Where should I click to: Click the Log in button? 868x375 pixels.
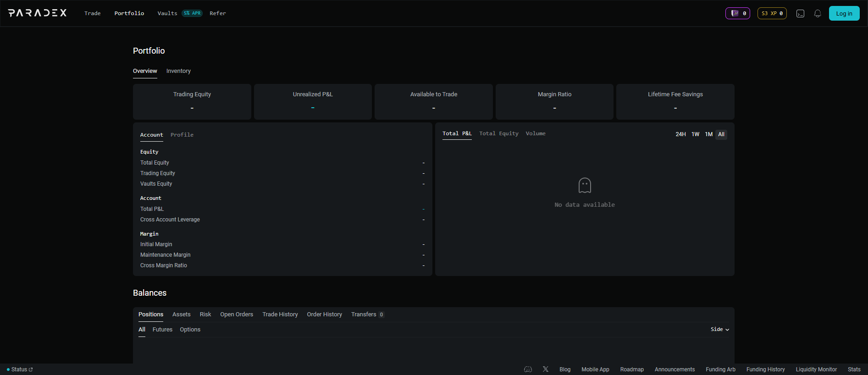coord(844,13)
